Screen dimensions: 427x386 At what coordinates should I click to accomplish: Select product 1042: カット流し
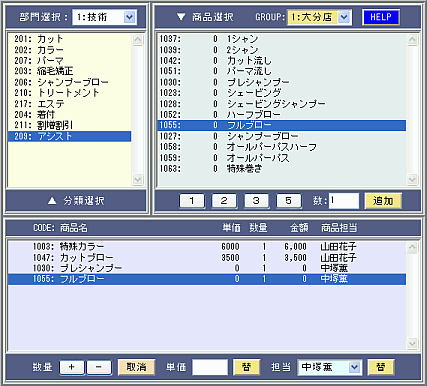tap(282, 61)
